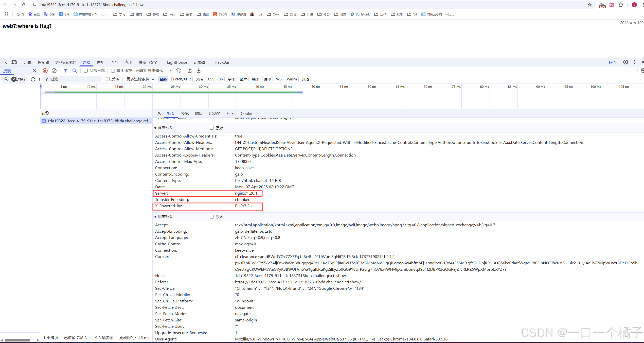Open the HackBar panel tab

[222, 62]
